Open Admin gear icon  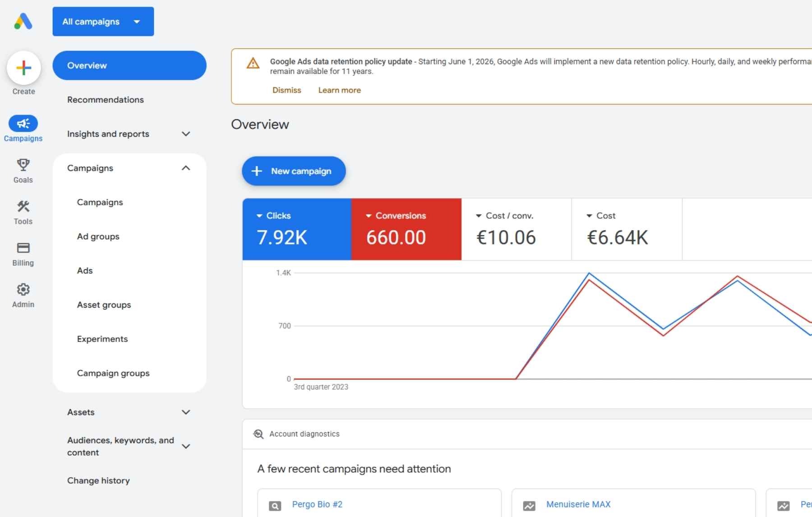(23, 289)
